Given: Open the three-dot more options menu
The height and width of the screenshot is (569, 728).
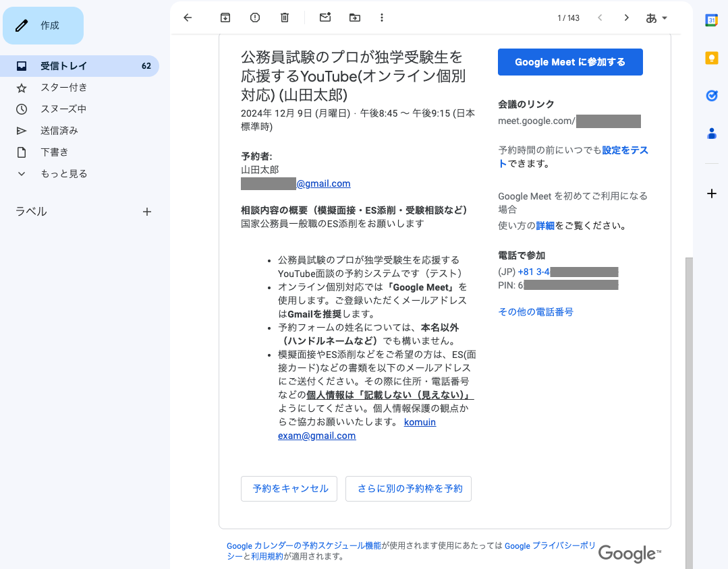Looking at the screenshot, I should 382,18.
